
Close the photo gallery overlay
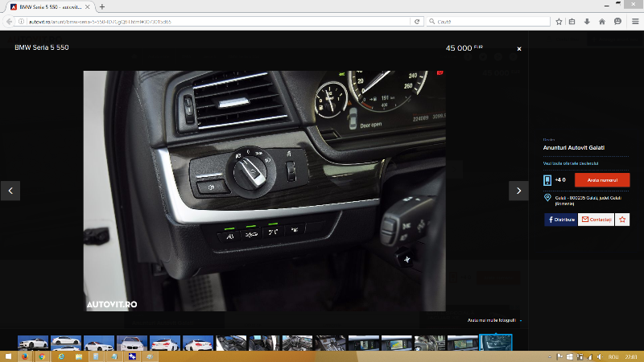519,49
